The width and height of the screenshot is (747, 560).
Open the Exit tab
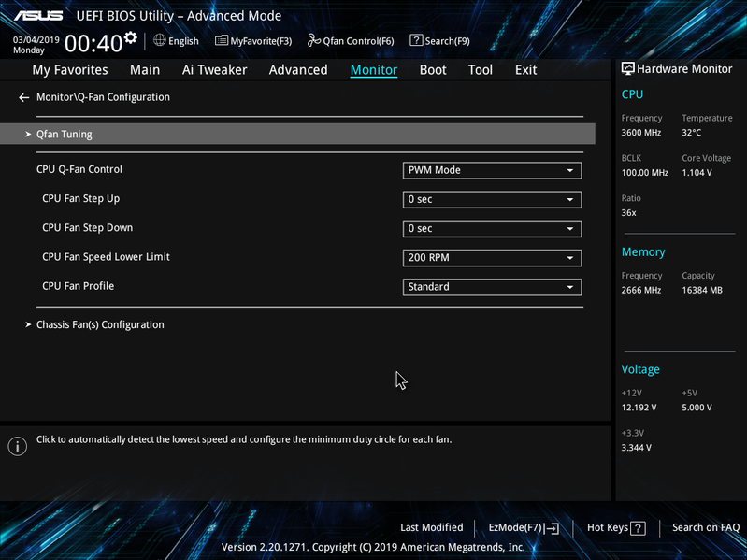pos(526,70)
